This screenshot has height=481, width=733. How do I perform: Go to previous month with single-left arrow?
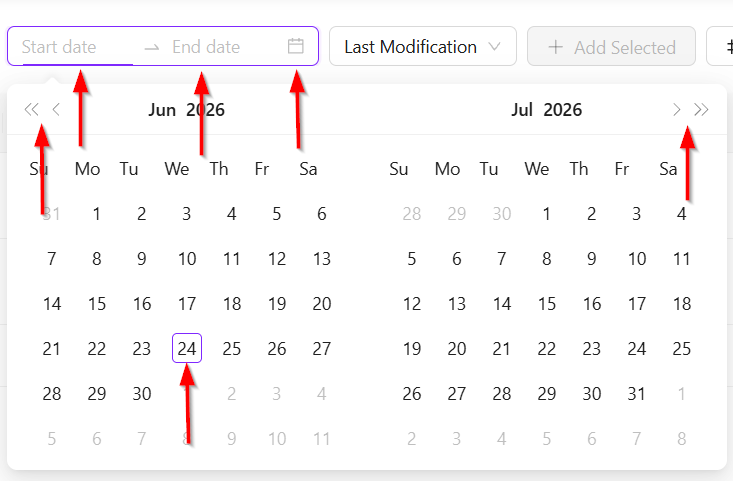click(56, 110)
